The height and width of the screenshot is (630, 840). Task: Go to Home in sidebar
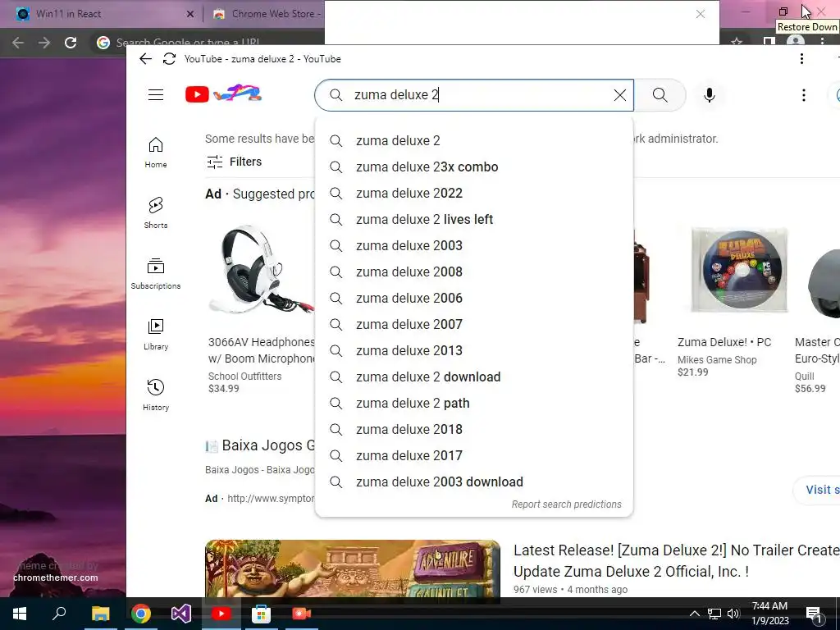click(x=155, y=153)
